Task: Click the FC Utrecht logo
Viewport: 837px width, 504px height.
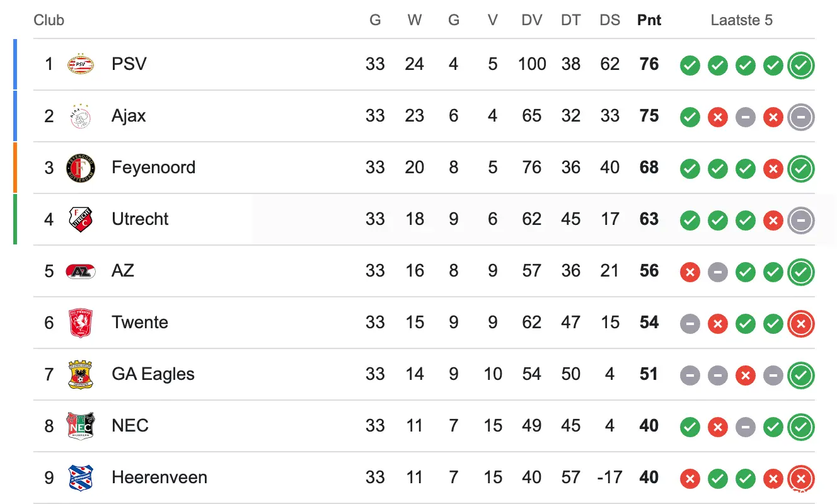Action: (81, 219)
